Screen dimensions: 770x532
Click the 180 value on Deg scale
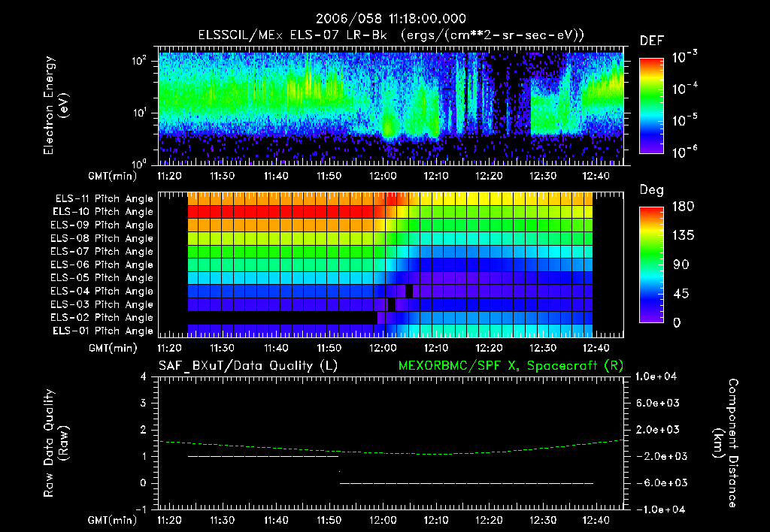pyautogui.click(x=683, y=207)
